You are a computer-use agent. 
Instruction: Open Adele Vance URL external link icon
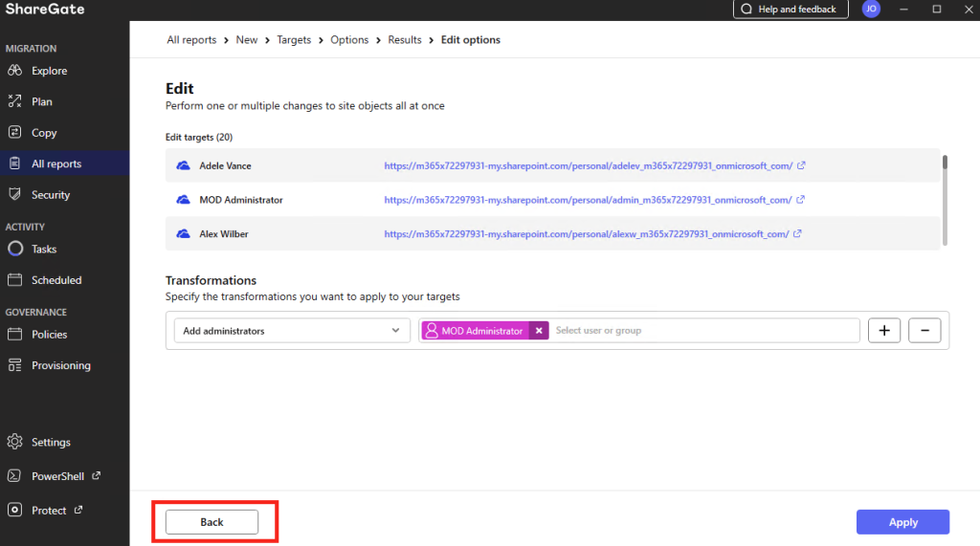tap(801, 165)
